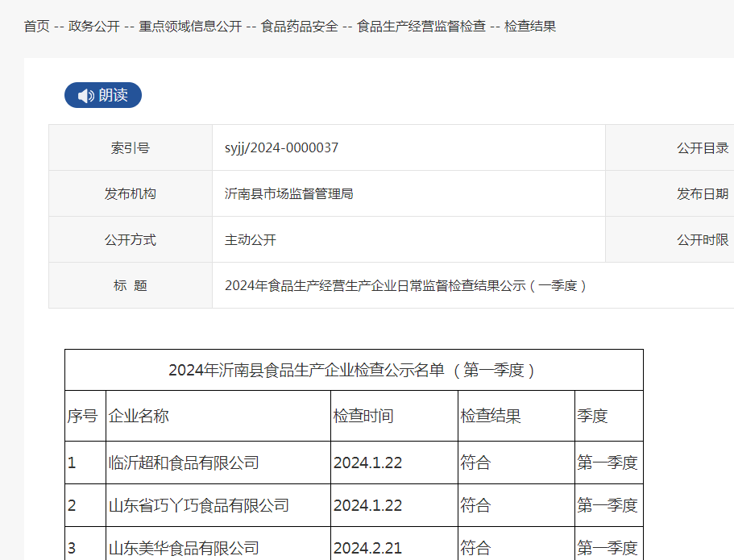Click the 发布日期 label
Image resolution: width=734 pixels, height=560 pixels.
703,194
